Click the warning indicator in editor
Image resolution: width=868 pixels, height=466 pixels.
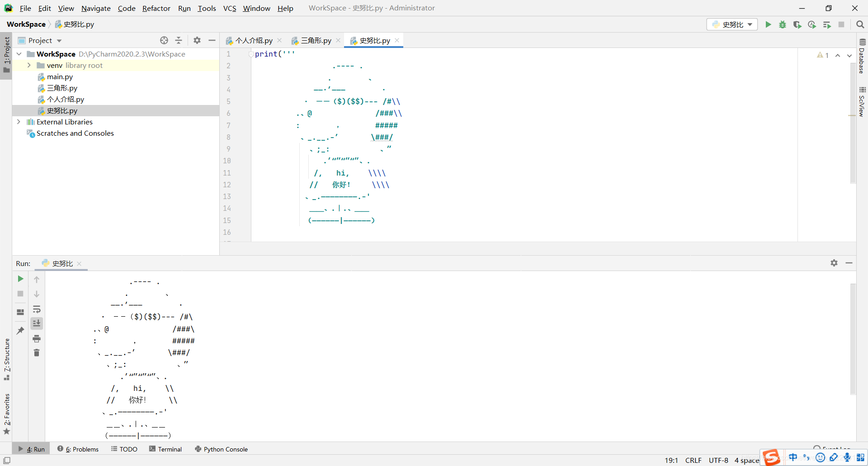(x=823, y=55)
